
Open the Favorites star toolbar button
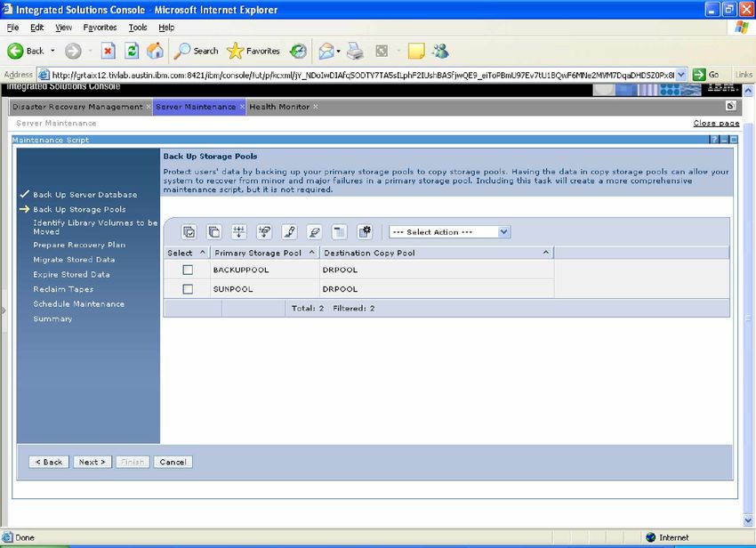(253, 51)
